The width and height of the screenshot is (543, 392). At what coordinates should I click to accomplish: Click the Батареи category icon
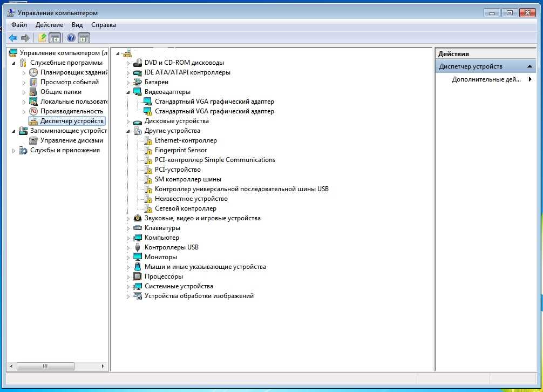(x=138, y=82)
